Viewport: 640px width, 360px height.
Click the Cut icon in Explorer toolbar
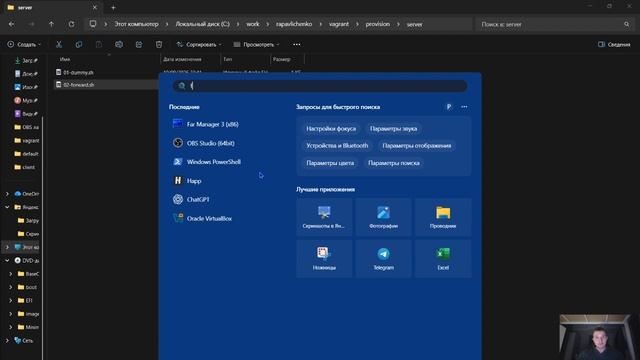59,44
